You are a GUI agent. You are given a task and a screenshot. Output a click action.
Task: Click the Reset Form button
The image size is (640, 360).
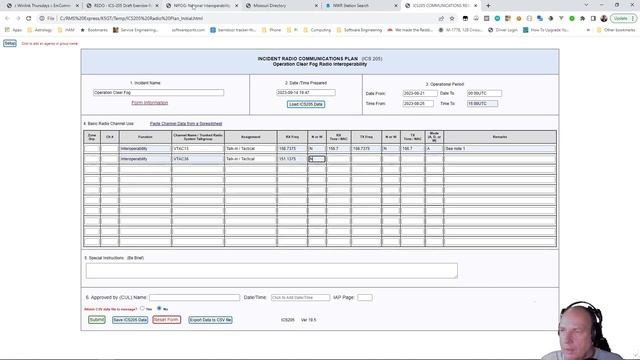pos(167,320)
